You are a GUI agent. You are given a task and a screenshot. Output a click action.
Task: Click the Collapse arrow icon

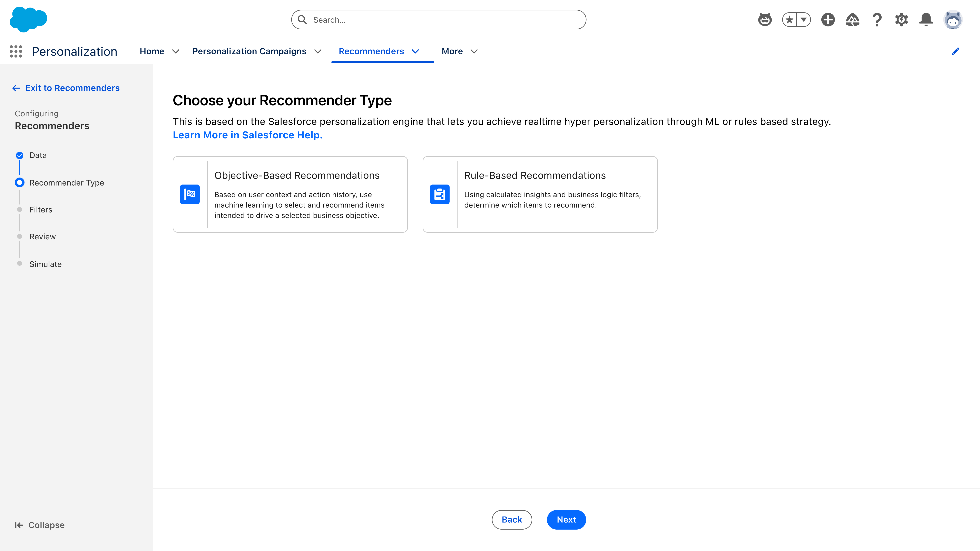tap(19, 525)
